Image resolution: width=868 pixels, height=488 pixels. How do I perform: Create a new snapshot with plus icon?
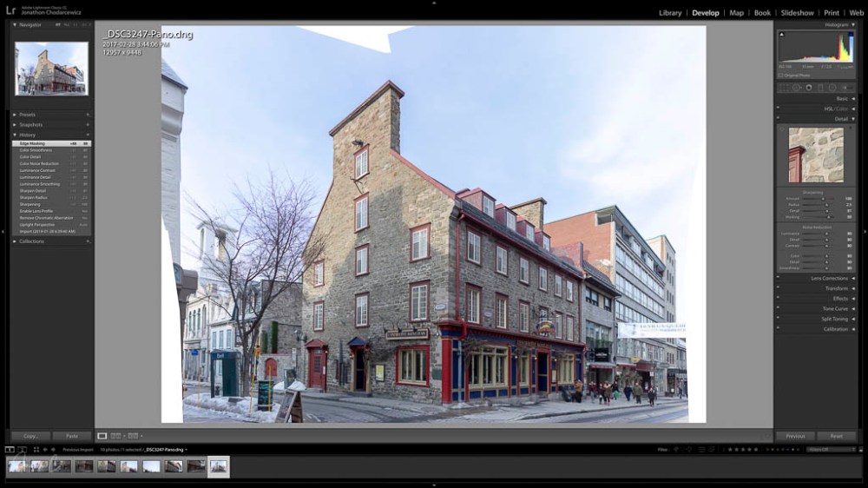point(88,125)
